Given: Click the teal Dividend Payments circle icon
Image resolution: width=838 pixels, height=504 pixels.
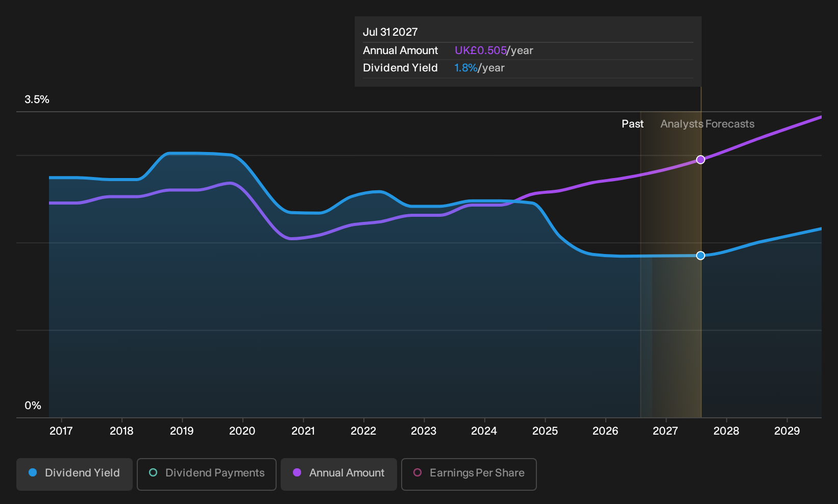Looking at the screenshot, I should point(153,472).
